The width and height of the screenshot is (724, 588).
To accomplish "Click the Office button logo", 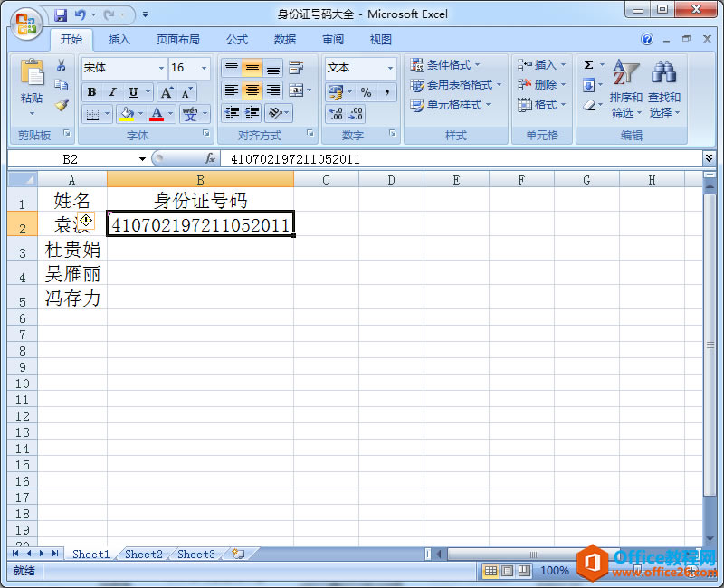I will click(x=26, y=24).
